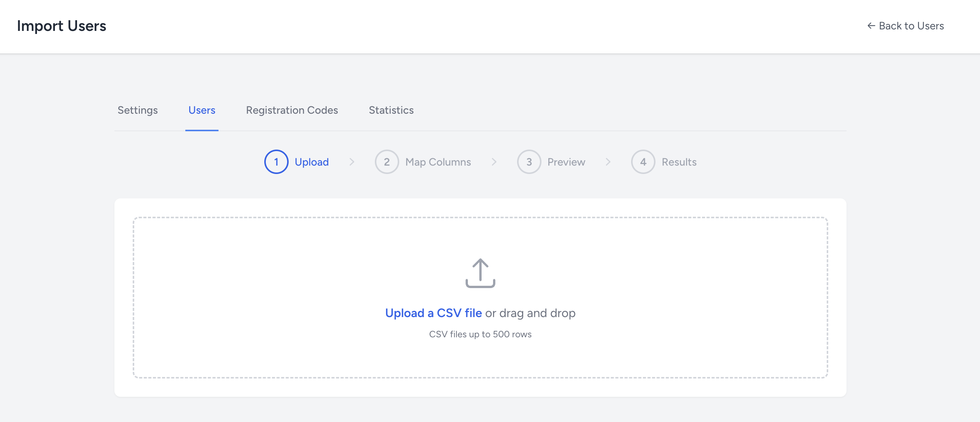Switch to the Statistics tab
This screenshot has width=980, height=422.
pos(391,110)
